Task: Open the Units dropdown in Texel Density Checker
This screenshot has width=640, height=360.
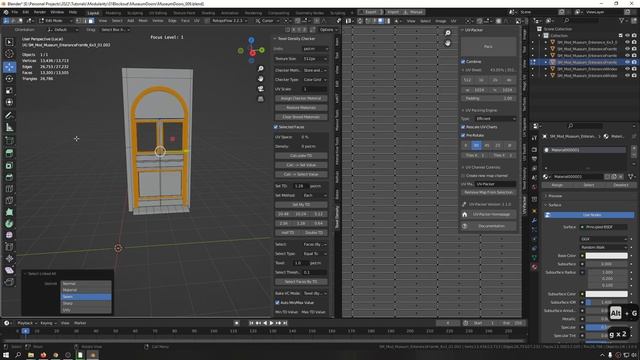Action: (315, 49)
